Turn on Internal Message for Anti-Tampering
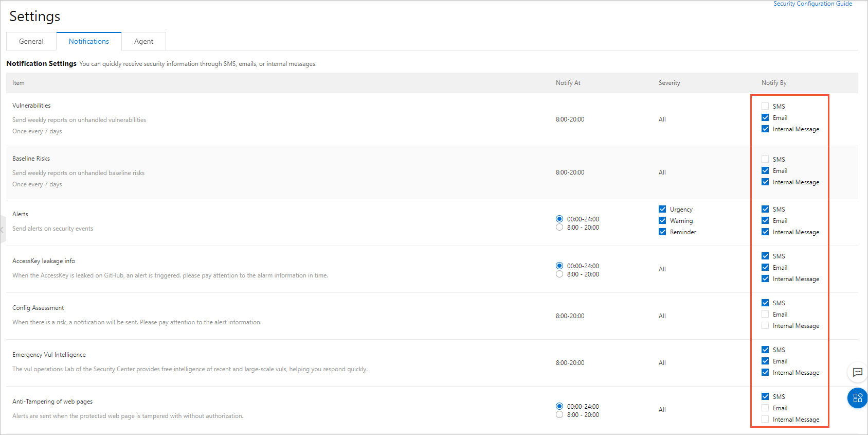The width and height of the screenshot is (868, 435). [x=765, y=419]
